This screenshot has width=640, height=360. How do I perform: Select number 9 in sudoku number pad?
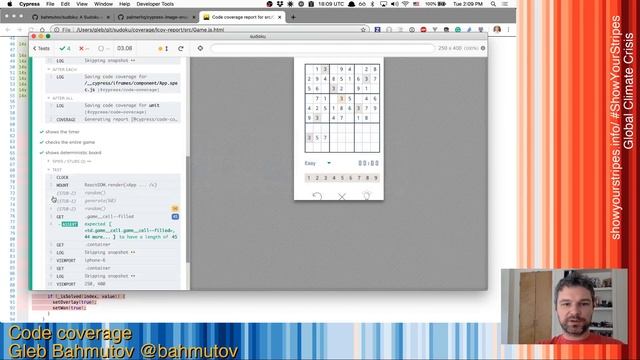pyautogui.click(x=376, y=178)
